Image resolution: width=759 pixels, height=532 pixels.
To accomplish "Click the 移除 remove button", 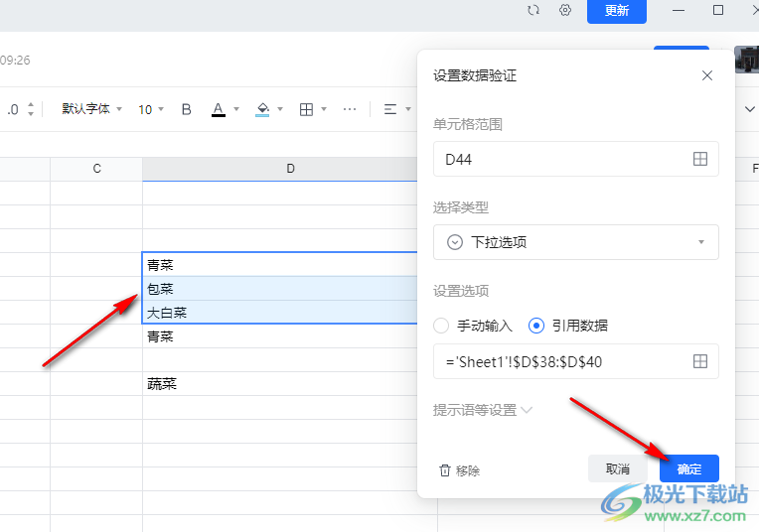I will point(459,470).
